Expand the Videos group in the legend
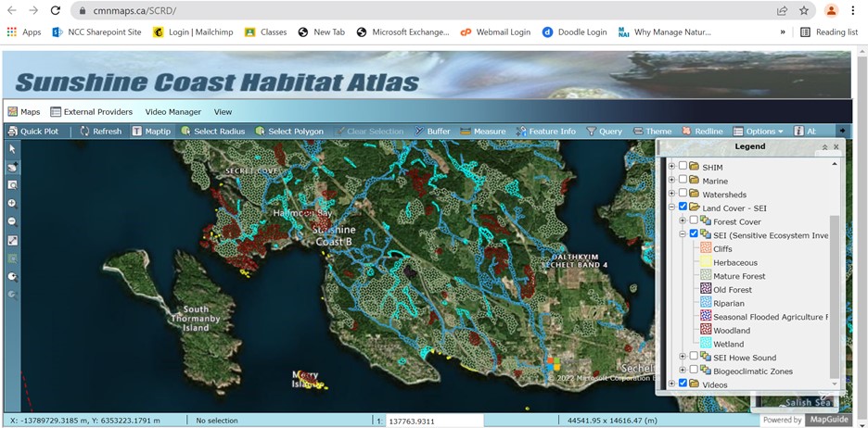The image size is (868, 428). coord(672,384)
